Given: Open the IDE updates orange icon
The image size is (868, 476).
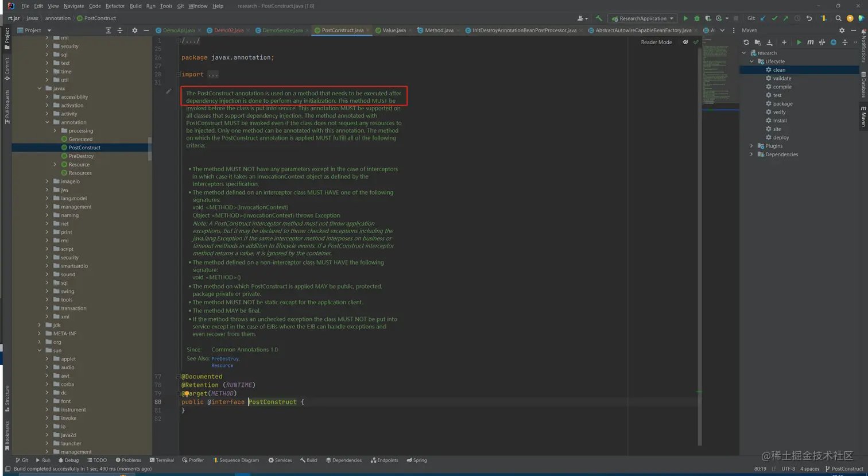Looking at the screenshot, I should click(850, 18).
